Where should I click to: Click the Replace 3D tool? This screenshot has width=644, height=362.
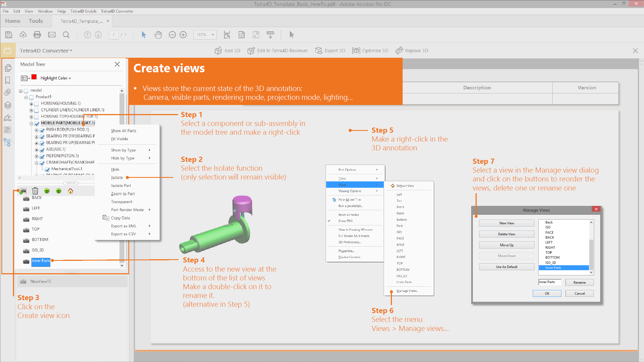coord(412,51)
